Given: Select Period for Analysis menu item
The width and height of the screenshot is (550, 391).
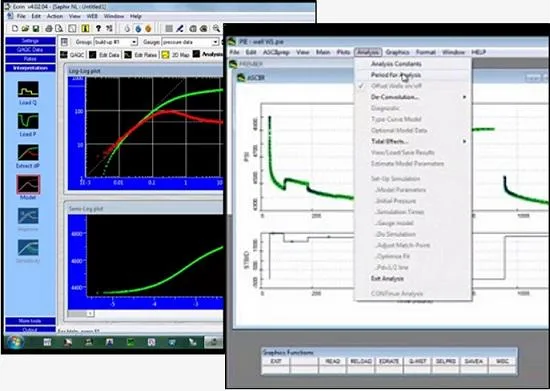Looking at the screenshot, I should pyautogui.click(x=396, y=75).
